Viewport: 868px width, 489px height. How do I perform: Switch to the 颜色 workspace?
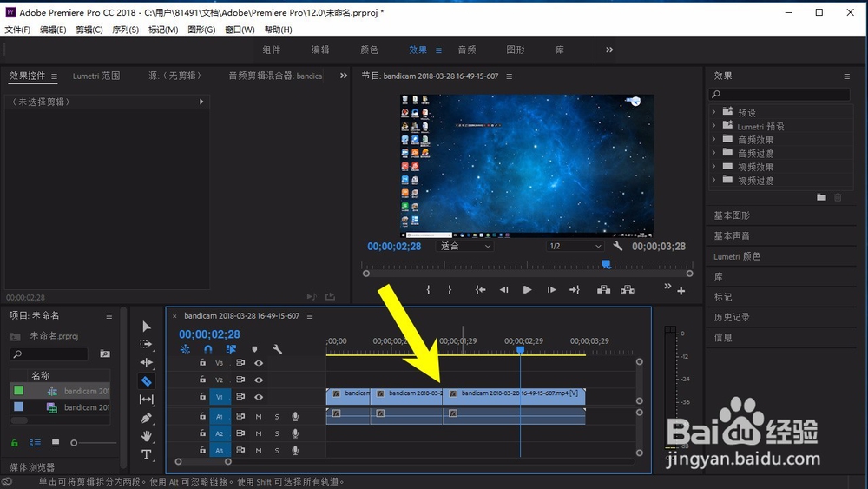click(x=369, y=50)
